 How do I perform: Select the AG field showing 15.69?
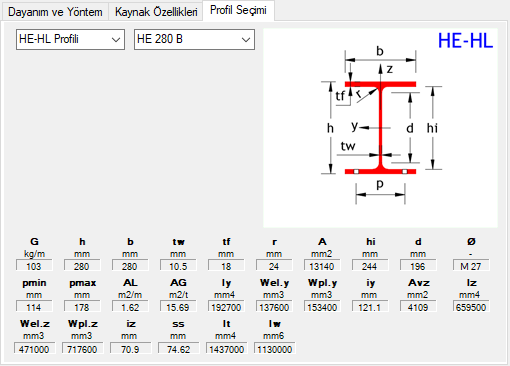point(178,307)
